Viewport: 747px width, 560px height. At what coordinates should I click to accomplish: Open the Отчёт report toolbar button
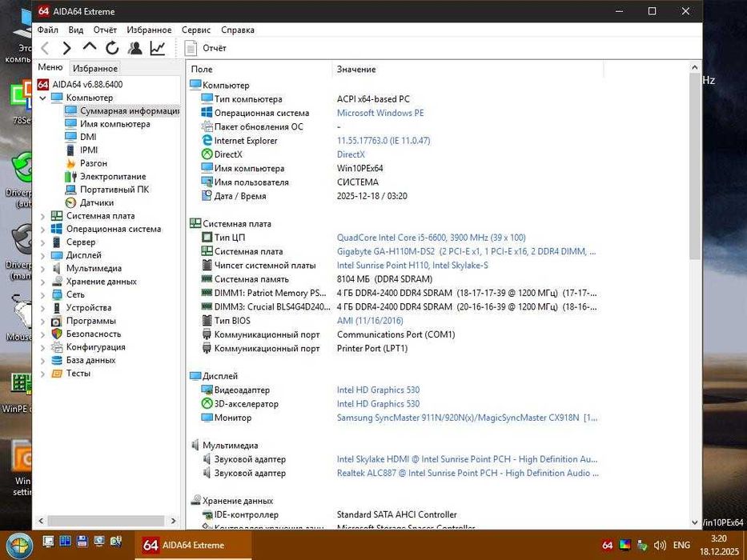pyautogui.click(x=206, y=48)
